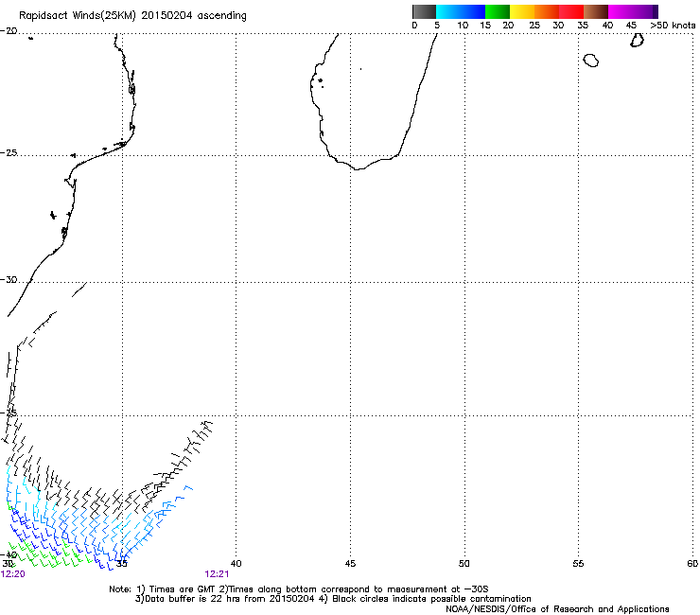Click the green wind barbs near 40S
The image size is (700, 615).
pyautogui.click(x=49, y=556)
